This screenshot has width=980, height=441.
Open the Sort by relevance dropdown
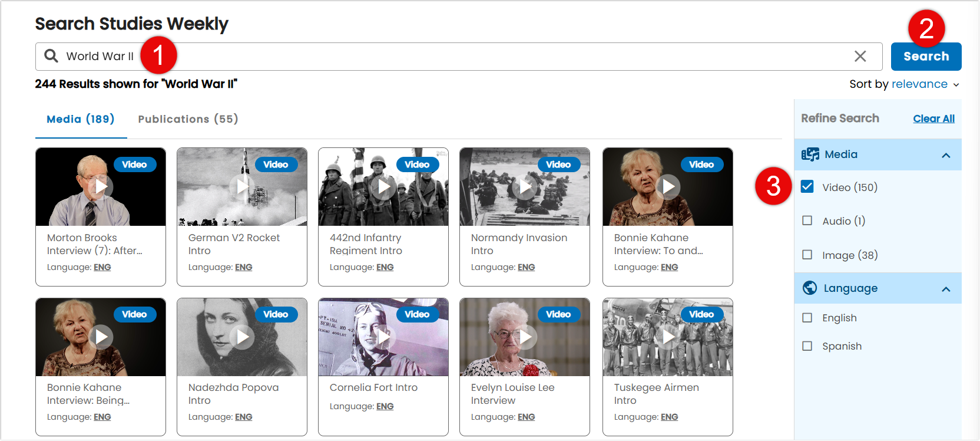pos(905,84)
